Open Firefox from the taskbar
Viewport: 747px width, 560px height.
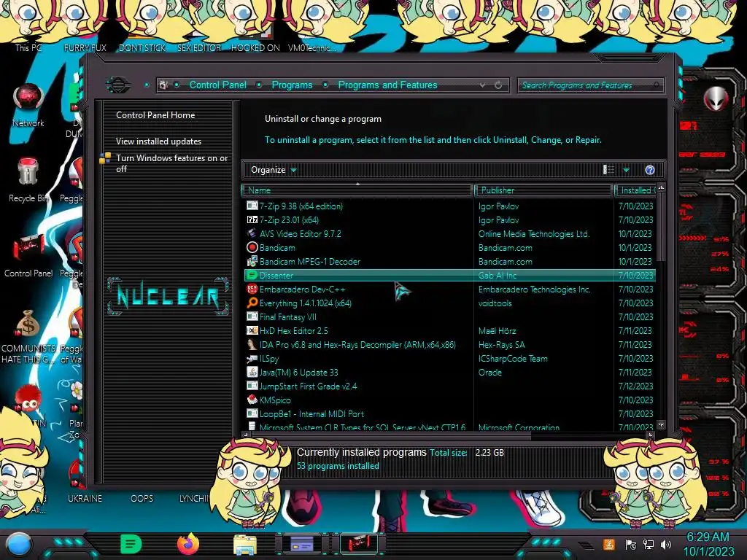187,544
